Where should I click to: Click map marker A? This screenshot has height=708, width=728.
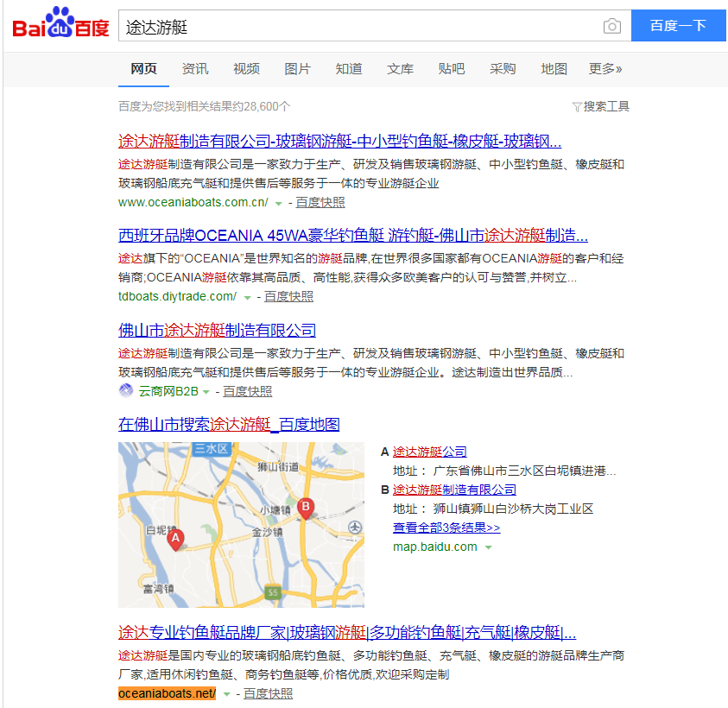175,540
